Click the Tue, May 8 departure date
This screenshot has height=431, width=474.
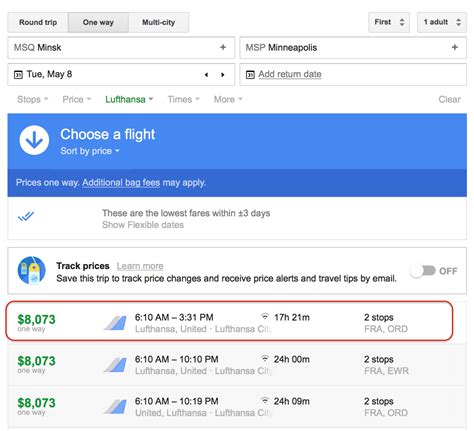pyautogui.click(x=49, y=74)
